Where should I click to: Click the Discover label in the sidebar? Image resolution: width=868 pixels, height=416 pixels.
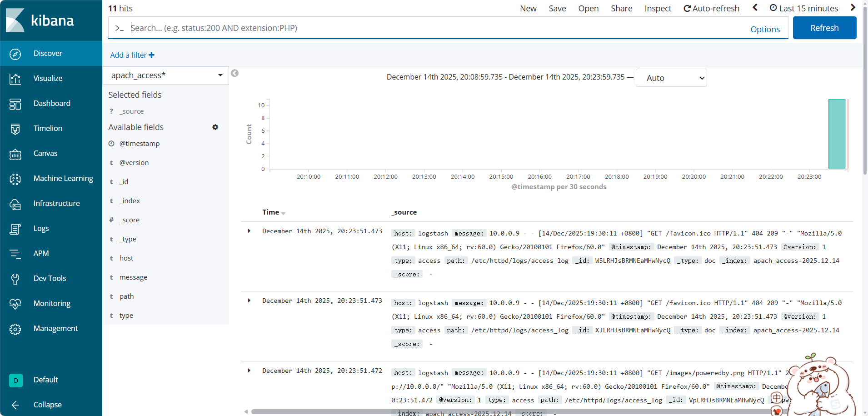point(48,53)
